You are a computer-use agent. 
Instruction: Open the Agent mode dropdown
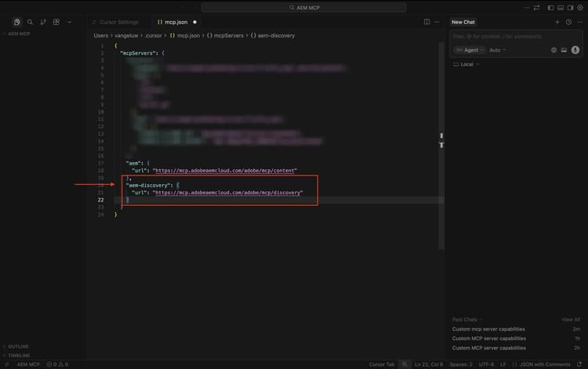tap(470, 50)
